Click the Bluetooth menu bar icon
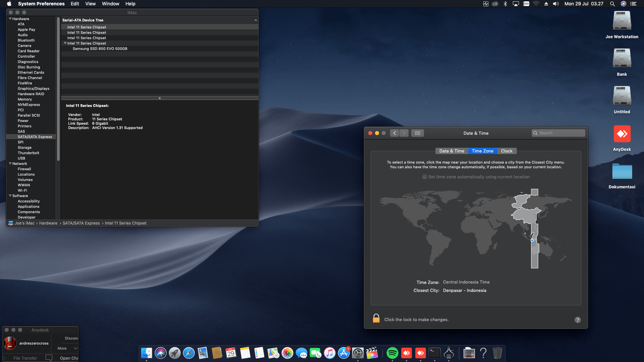Screen dimensions: 644x362 click(505, 4)
